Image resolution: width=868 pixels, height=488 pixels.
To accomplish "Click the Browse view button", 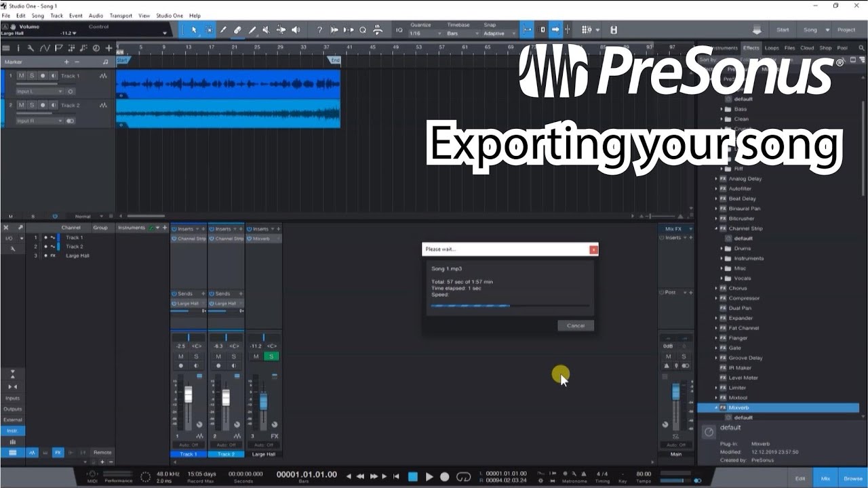I will [x=853, y=479].
